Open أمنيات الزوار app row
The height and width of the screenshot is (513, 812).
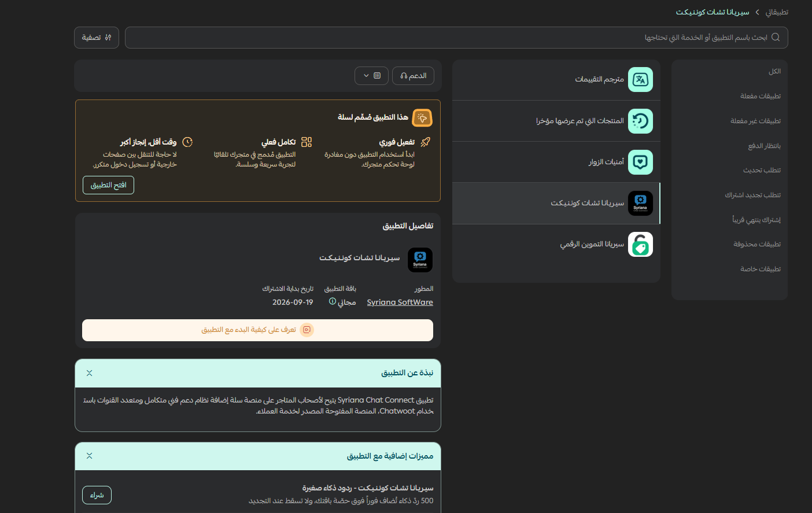click(556, 162)
